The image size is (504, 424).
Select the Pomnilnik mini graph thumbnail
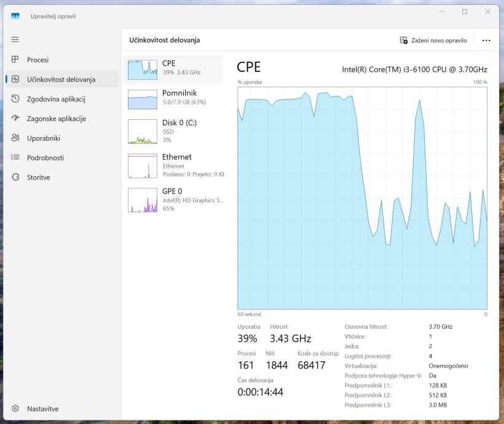coord(143,100)
